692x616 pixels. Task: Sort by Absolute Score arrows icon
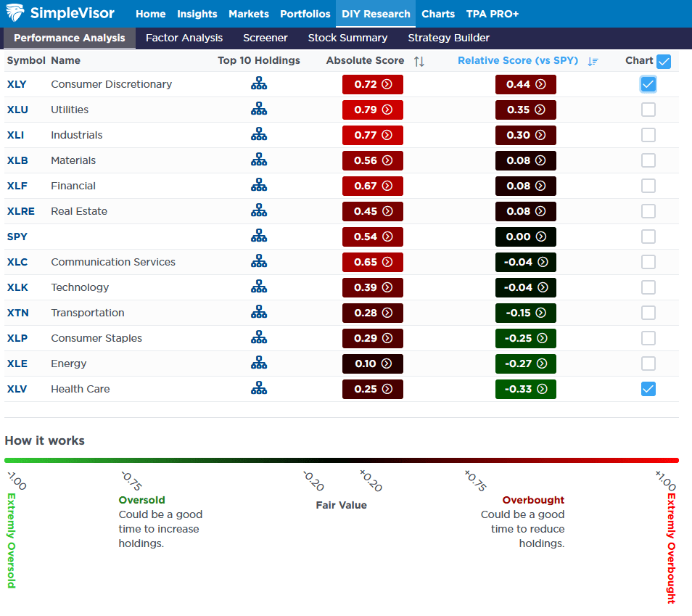coord(419,61)
